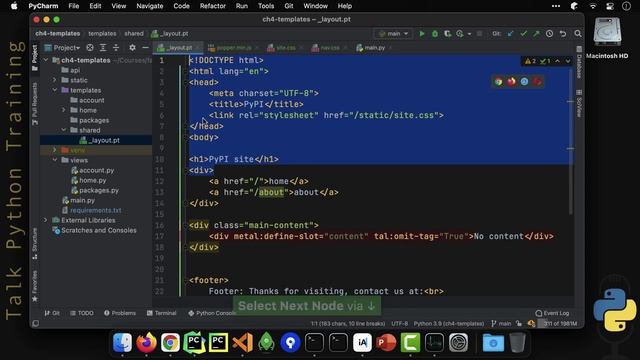Open the Python Console tool window
Viewport: 640px width, 360px height.
point(212,313)
